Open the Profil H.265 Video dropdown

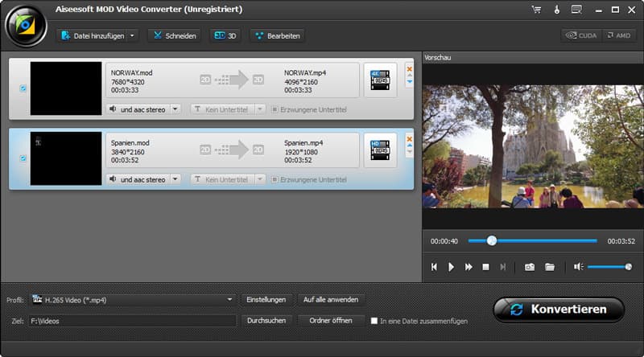(132, 300)
